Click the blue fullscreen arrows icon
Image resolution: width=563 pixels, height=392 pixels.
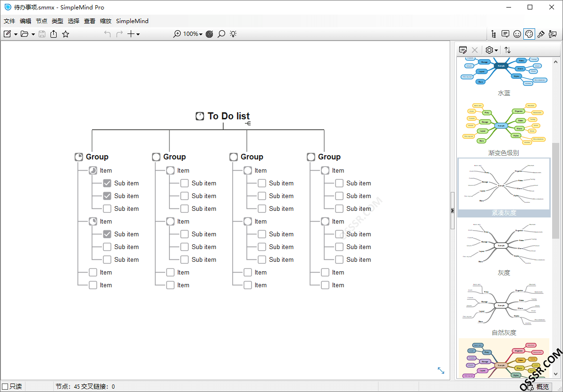[x=441, y=370]
